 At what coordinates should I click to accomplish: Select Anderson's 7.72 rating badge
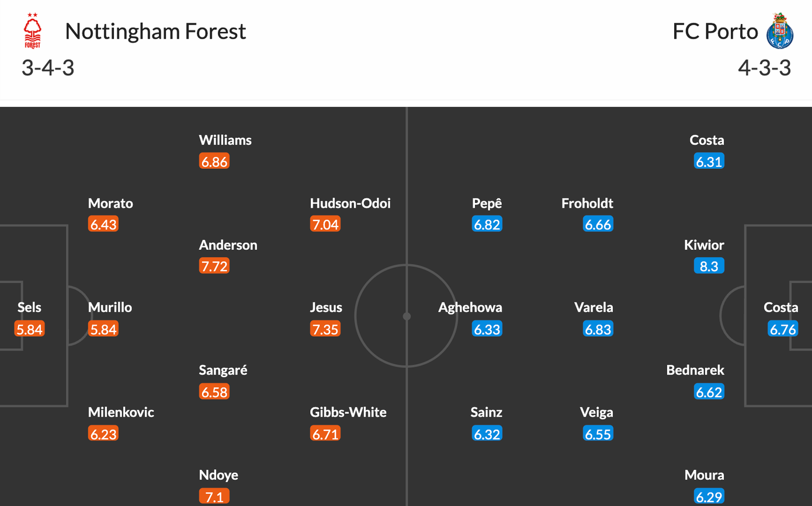point(214,266)
